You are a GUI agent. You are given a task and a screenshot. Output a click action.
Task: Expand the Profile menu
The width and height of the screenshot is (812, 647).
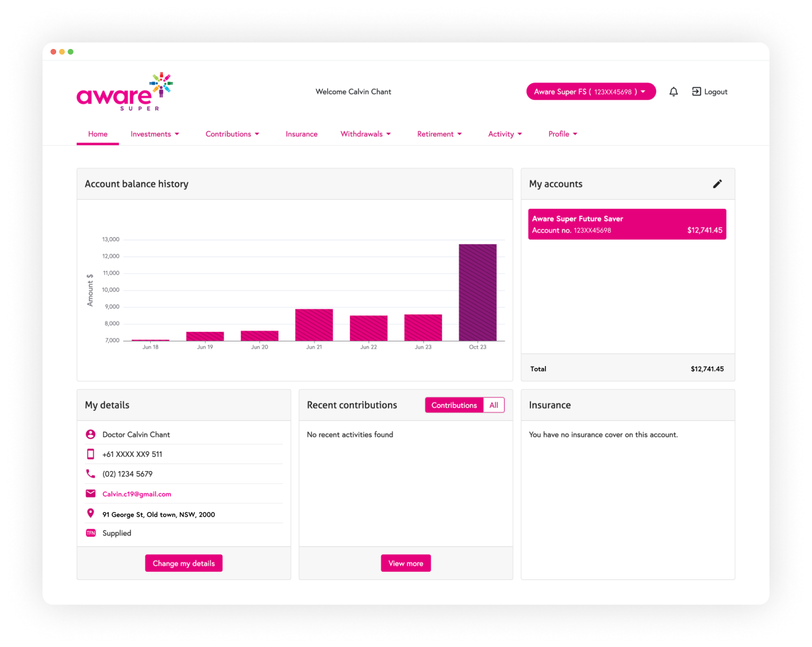(x=563, y=134)
